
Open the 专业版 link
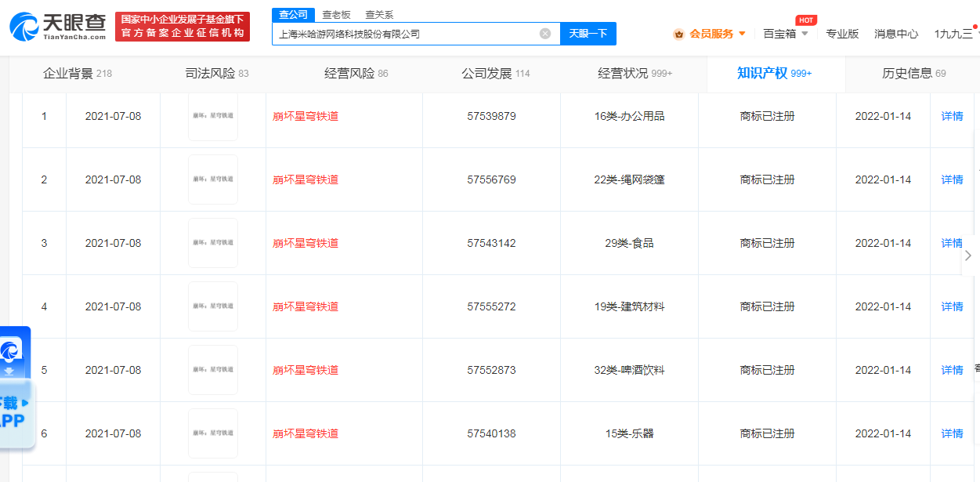(842, 34)
